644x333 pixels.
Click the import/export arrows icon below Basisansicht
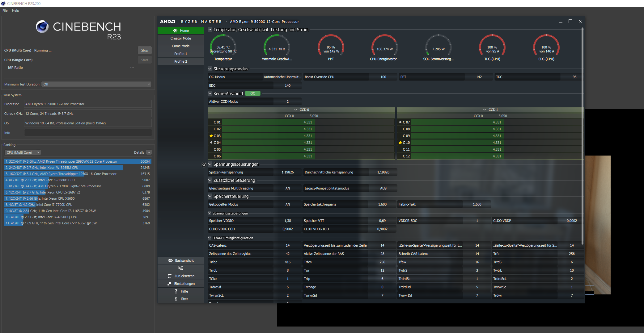pyautogui.click(x=181, y=268)
